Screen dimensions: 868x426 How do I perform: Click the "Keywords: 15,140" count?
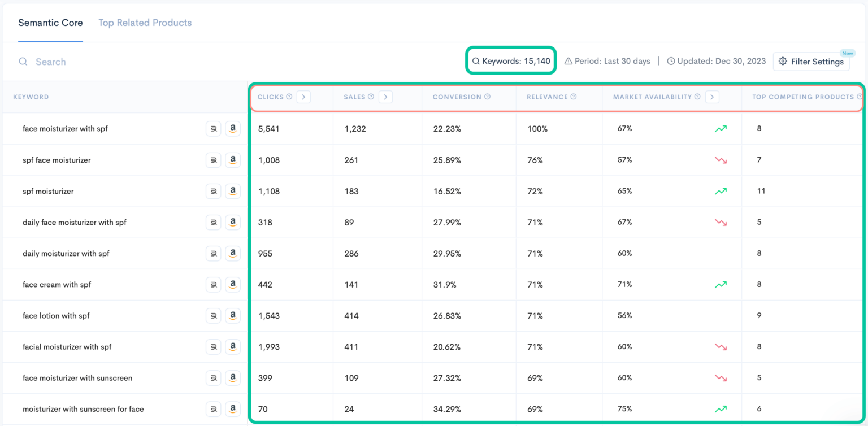point(511,61)
